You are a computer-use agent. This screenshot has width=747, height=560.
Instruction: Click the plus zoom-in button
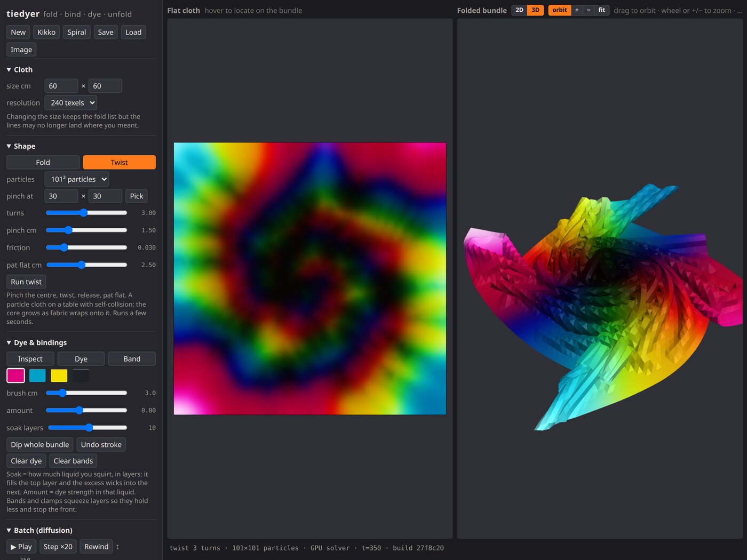click(577, 10)
